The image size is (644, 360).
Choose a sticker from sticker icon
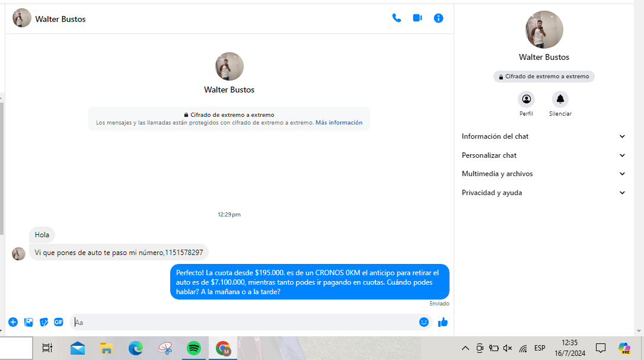point(44,322)
